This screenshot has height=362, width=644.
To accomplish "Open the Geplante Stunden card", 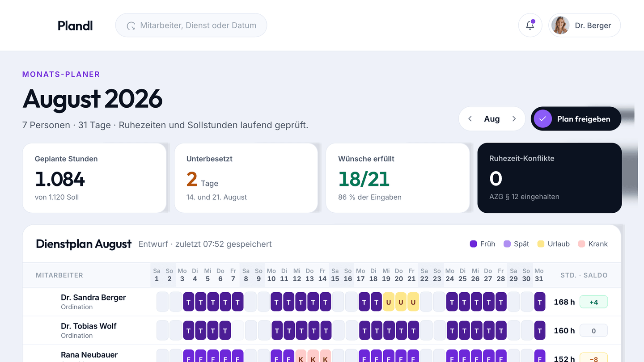I will (x=94, y=178).
